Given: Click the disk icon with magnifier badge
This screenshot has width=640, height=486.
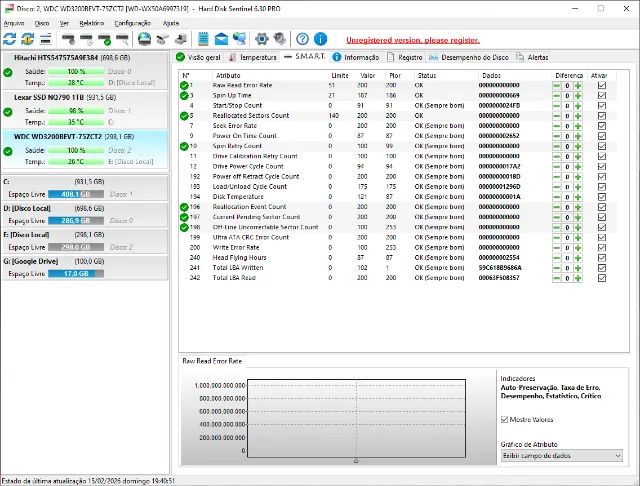Looking at the screenshot, I should click(122, 39).
